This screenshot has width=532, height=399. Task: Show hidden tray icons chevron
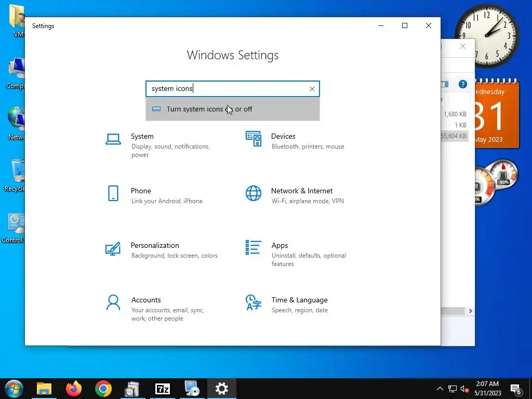click(440, 389)
